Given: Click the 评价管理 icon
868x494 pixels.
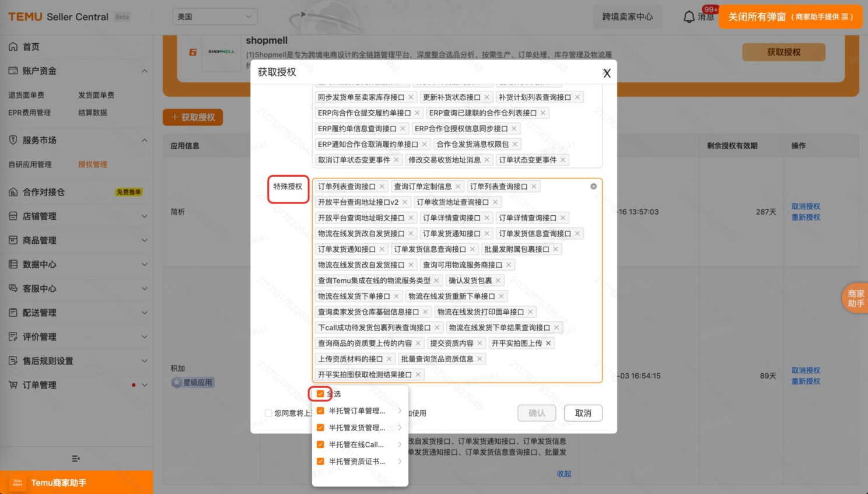Looking at the screenshot, I should [13, 337].
